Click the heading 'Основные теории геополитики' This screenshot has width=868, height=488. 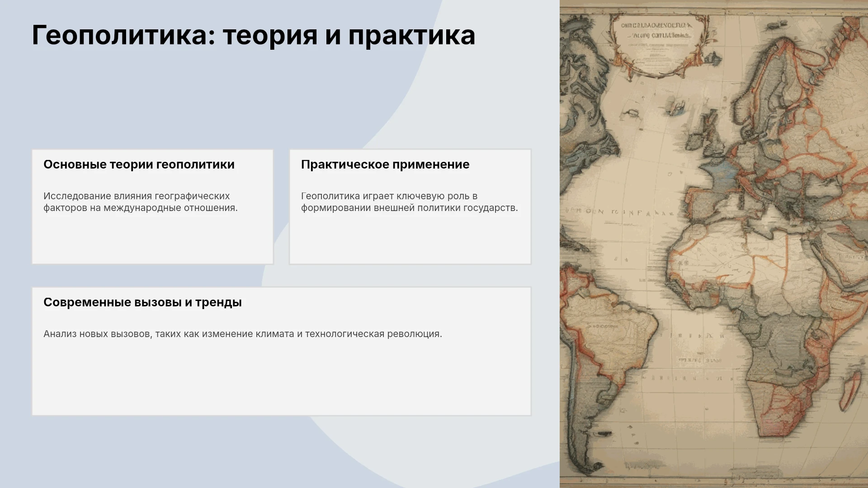pyautogui.click(x=139, y=164)
